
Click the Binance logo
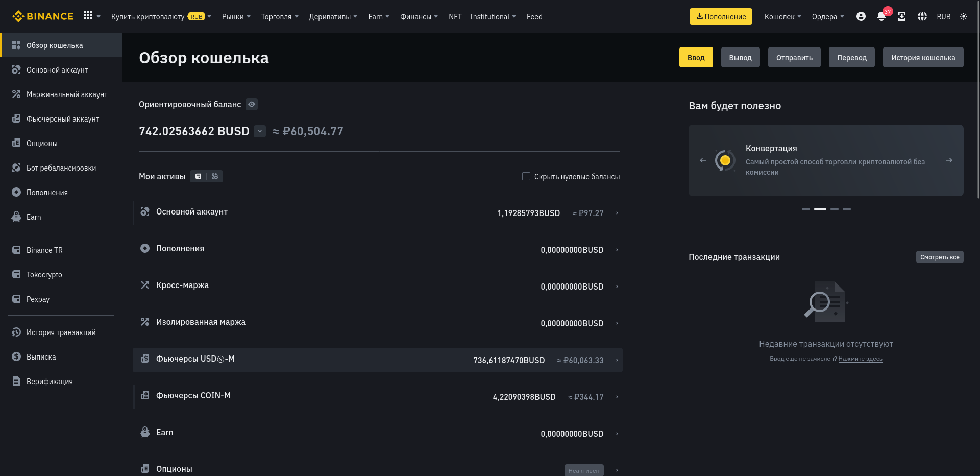[x=43, y=16]
